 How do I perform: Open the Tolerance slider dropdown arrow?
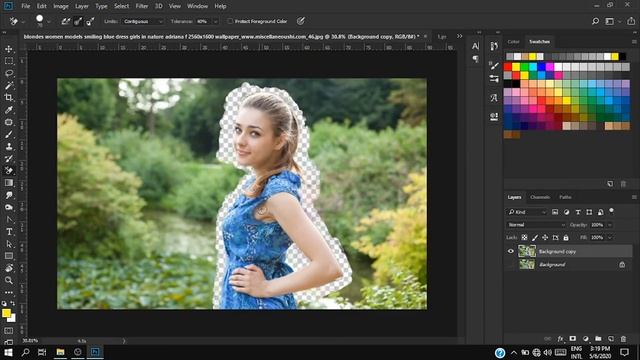click(x=216, y=21)
